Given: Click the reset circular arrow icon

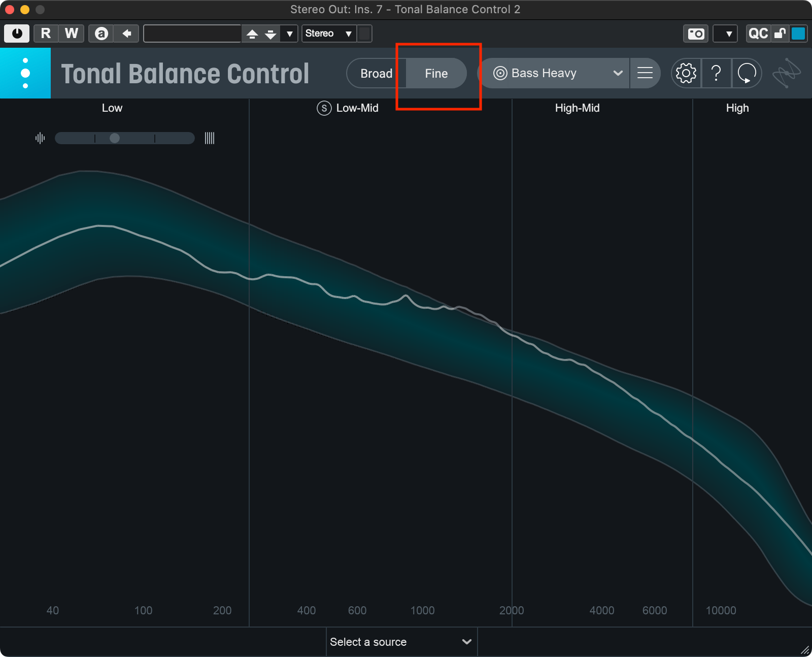Looking at the screenshot, I should pos(747,73).
